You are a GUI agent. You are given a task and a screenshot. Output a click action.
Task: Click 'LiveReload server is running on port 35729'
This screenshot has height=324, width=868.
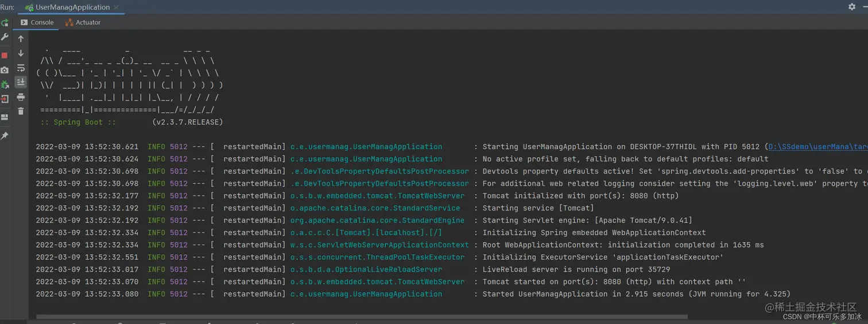576,270
